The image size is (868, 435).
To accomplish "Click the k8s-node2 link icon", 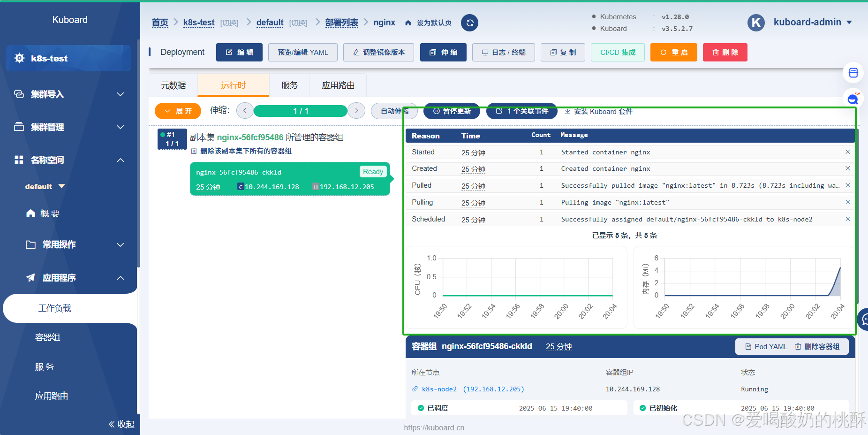I will (x=415, y=389).
